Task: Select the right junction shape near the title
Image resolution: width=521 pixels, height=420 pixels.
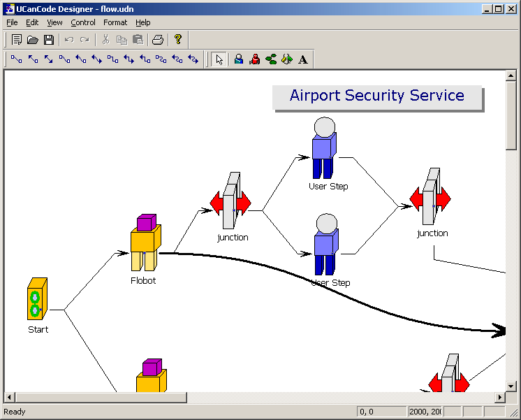Action: [430, 196]
